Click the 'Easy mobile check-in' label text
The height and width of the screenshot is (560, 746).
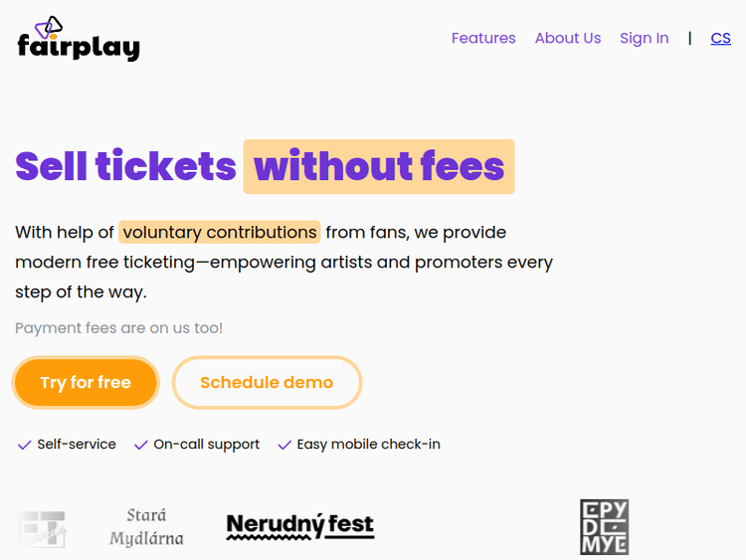(x=368, y=445)
